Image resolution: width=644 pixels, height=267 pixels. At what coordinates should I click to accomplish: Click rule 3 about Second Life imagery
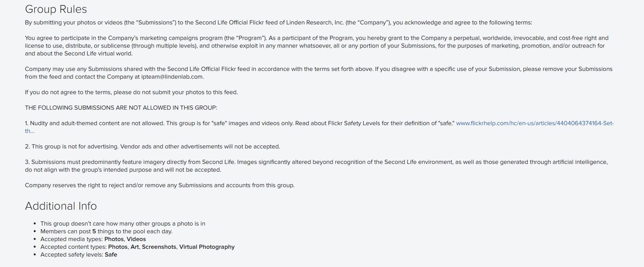[x=316, y=166]
